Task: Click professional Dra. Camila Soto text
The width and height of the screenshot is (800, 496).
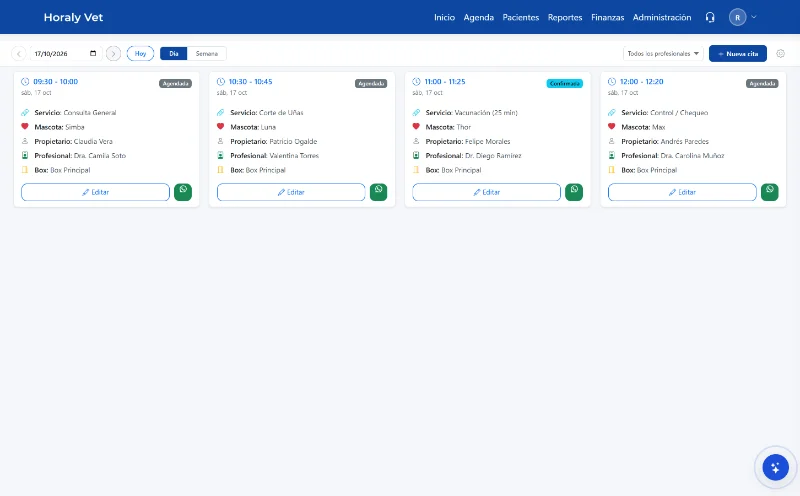Action: [100, 156]
